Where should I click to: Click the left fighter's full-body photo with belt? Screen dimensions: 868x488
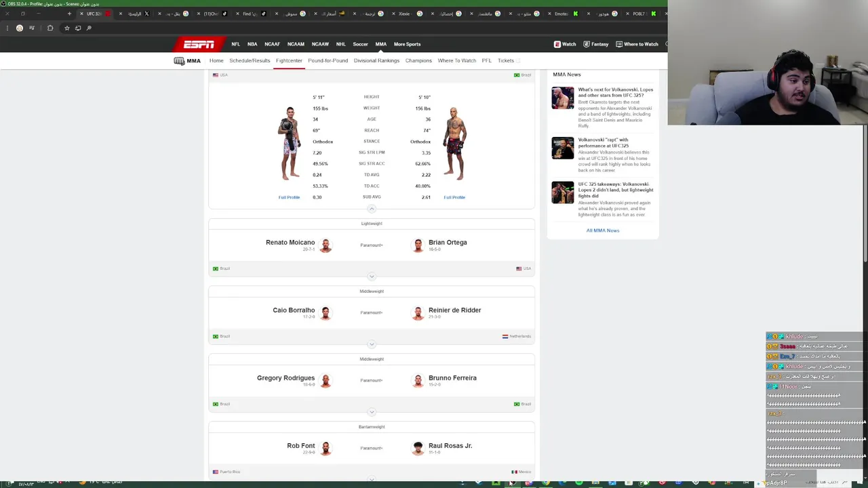(x=290, y=143)
